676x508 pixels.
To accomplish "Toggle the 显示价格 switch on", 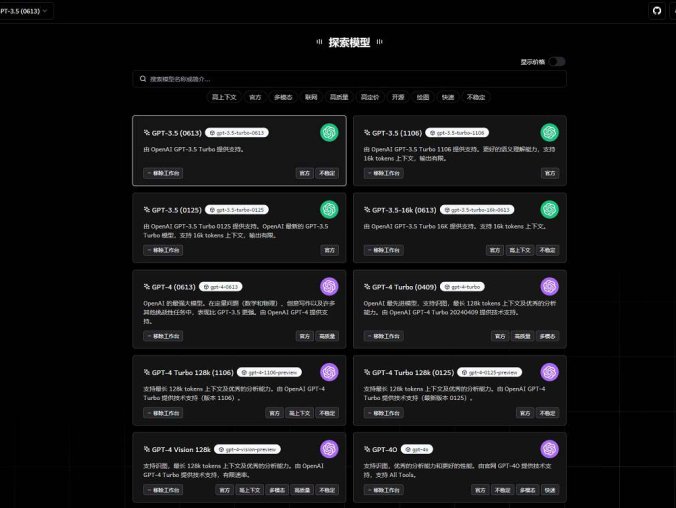I will click(x=557, y=62).
